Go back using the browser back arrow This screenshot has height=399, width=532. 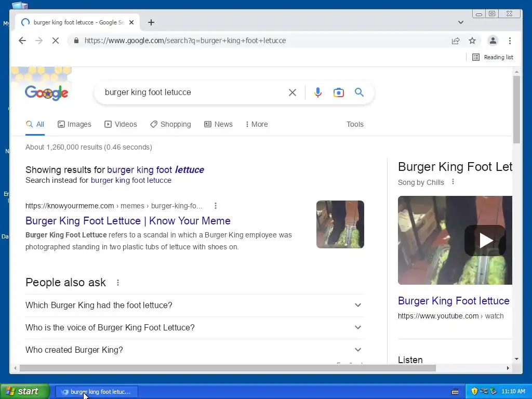click(x=22, y=41)
